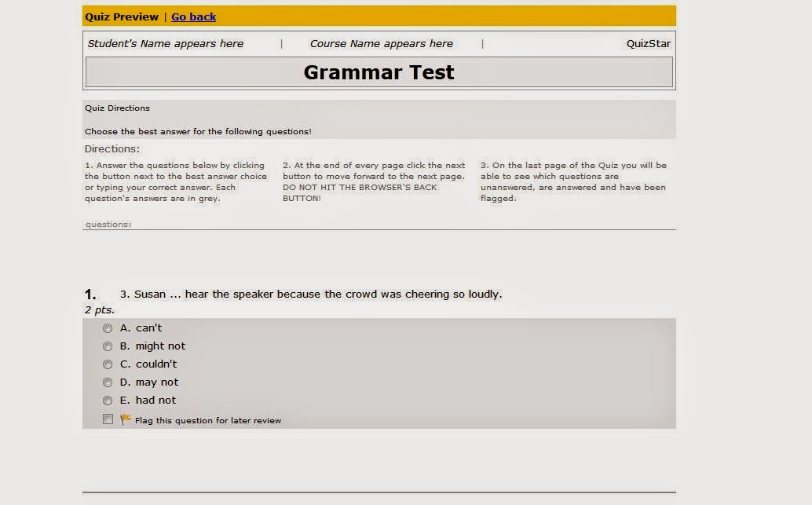Screen dimensions: 812x505
Task: Click 'Flag this question for later review' label
Action: (x=207, y=421)
